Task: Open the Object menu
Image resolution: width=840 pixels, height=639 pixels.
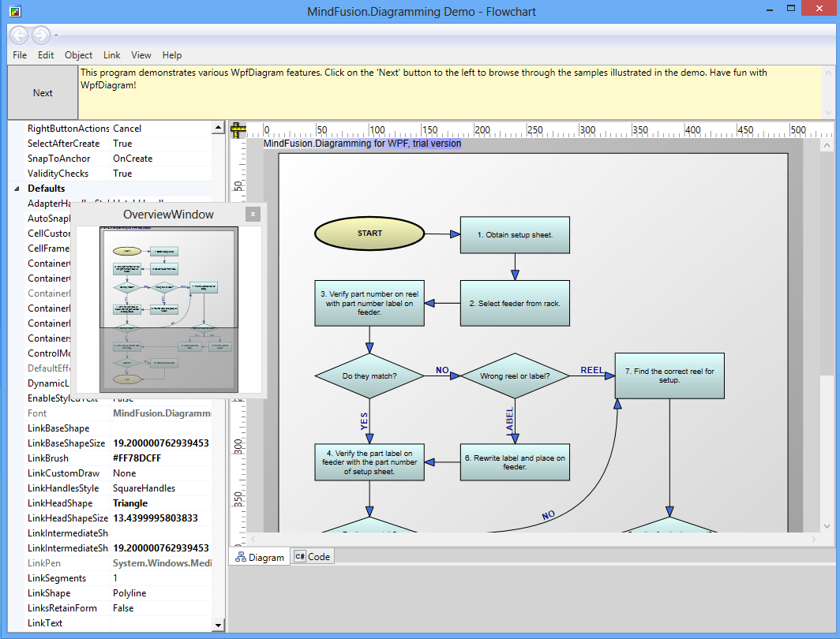Action: pos(78,55)
